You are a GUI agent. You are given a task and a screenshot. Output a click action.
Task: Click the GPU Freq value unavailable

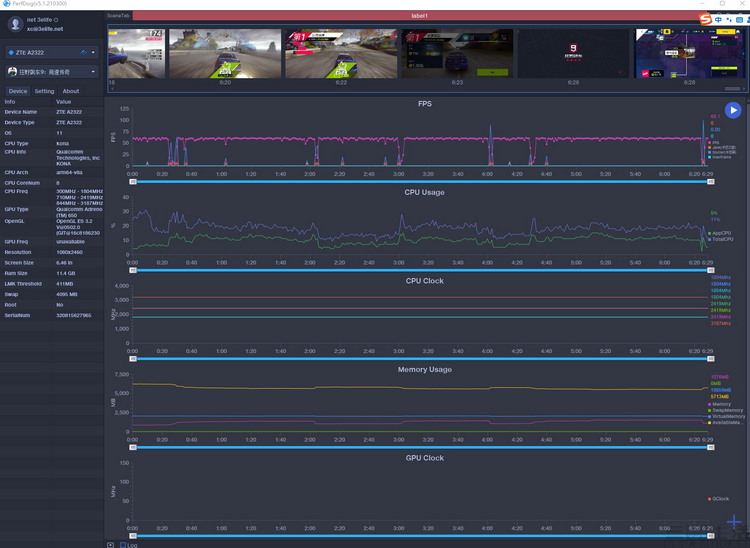pos(70,241)
